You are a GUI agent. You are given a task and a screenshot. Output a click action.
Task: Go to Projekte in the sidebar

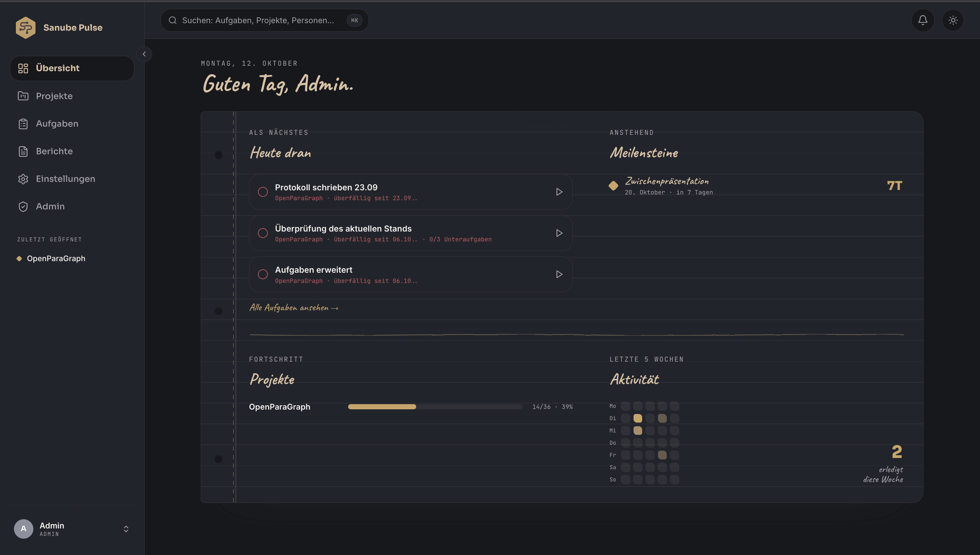(72, 96)
